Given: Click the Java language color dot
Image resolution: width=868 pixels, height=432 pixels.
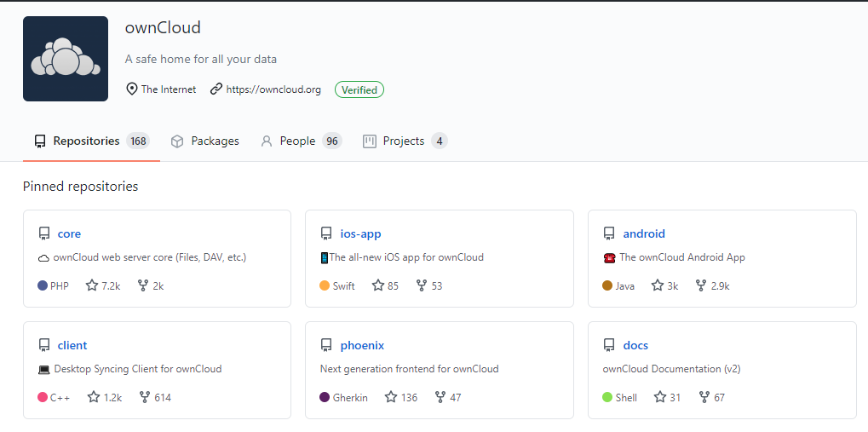Looking at the screenshot, I should click(607, 285).
